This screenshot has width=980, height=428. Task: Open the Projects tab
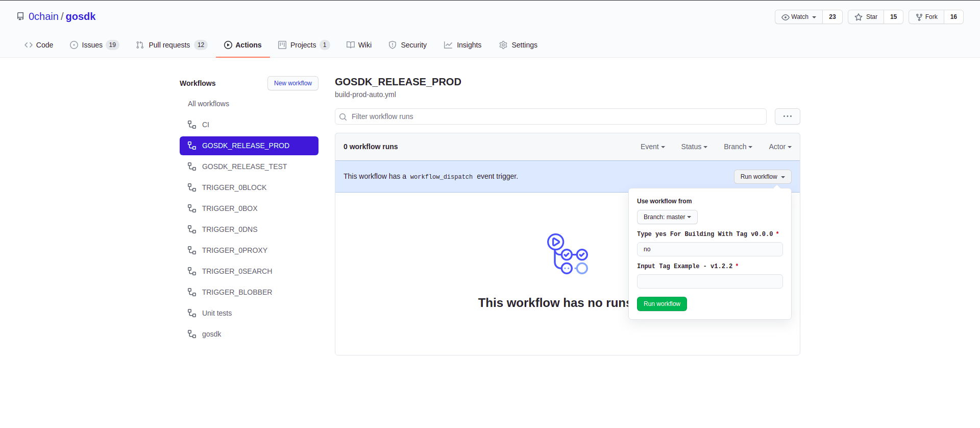coord(304,45)
